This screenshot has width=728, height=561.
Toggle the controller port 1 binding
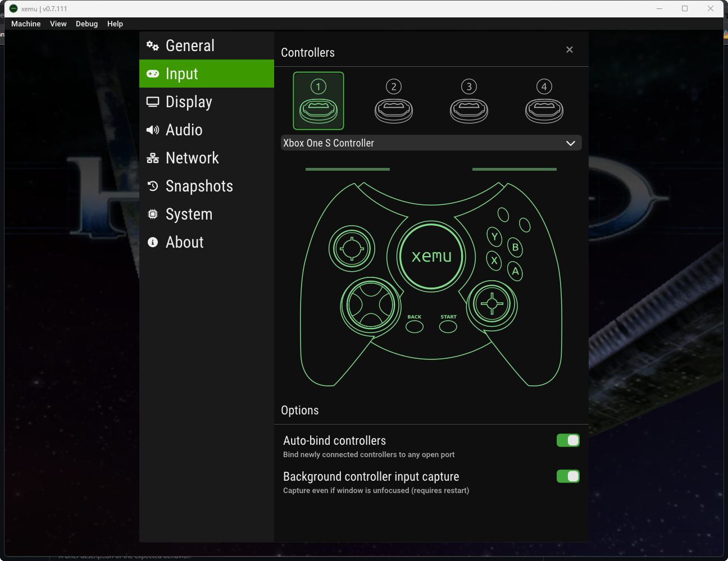point(318,101)
